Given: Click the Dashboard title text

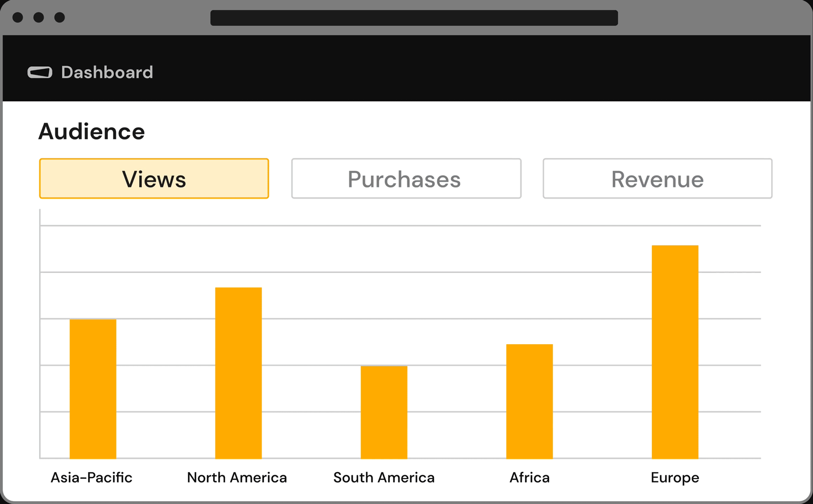Looking at the screenshot, I should 107,72.
